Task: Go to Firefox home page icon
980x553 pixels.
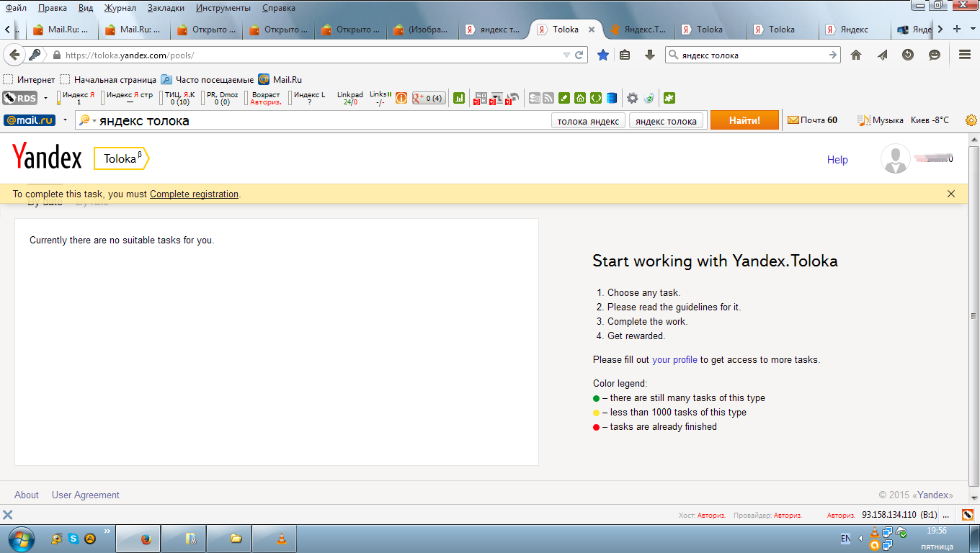Action: [x=856, y=55]
